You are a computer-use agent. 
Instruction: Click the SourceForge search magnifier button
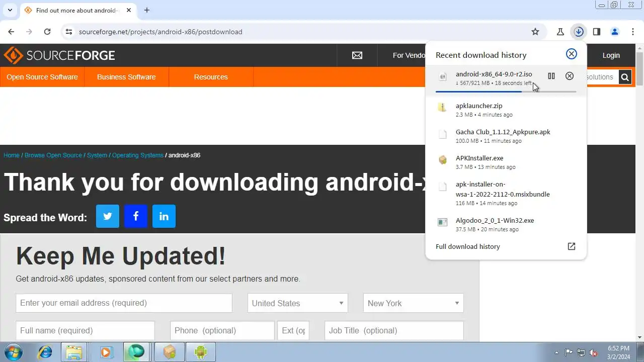[x=625, y=77]
